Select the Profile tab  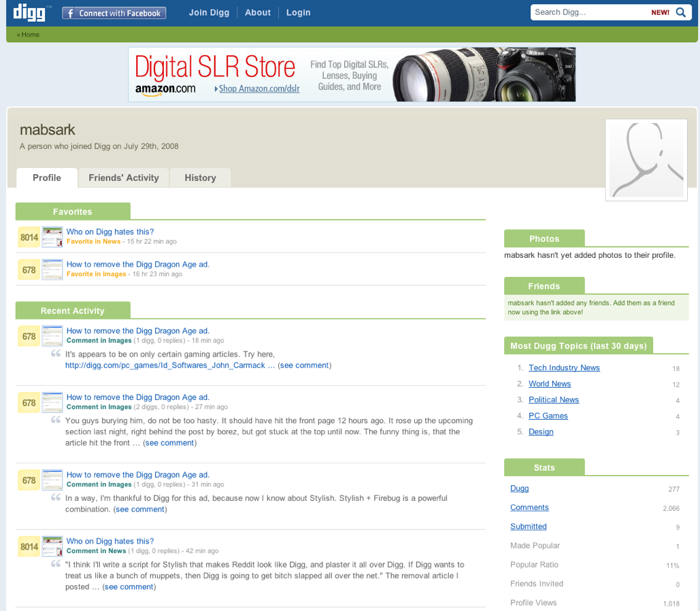coord(47,178)
